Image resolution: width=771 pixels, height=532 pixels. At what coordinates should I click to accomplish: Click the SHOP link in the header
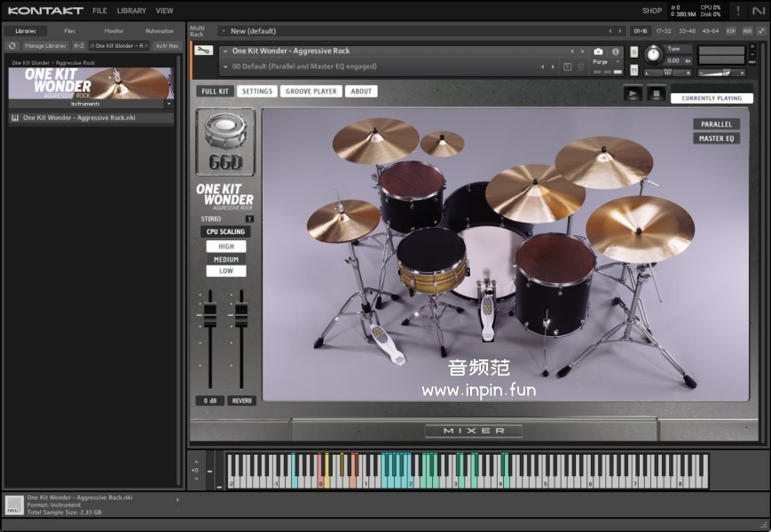click(x=652, y=11)
